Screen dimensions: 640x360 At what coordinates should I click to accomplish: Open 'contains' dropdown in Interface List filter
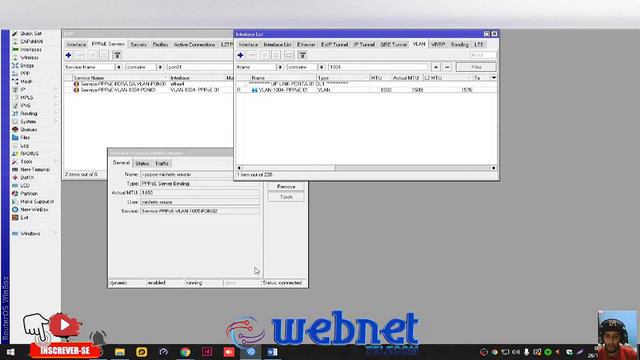coord(322,67)
